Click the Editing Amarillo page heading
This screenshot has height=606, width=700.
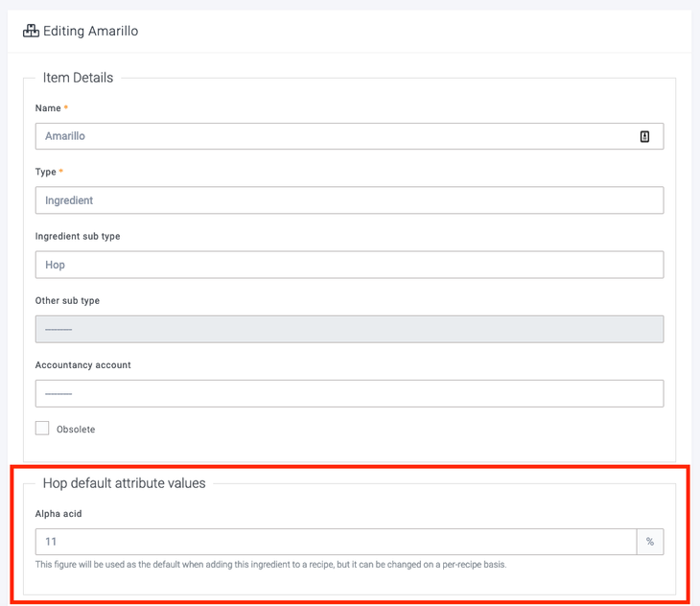click(x=90, y=31)
